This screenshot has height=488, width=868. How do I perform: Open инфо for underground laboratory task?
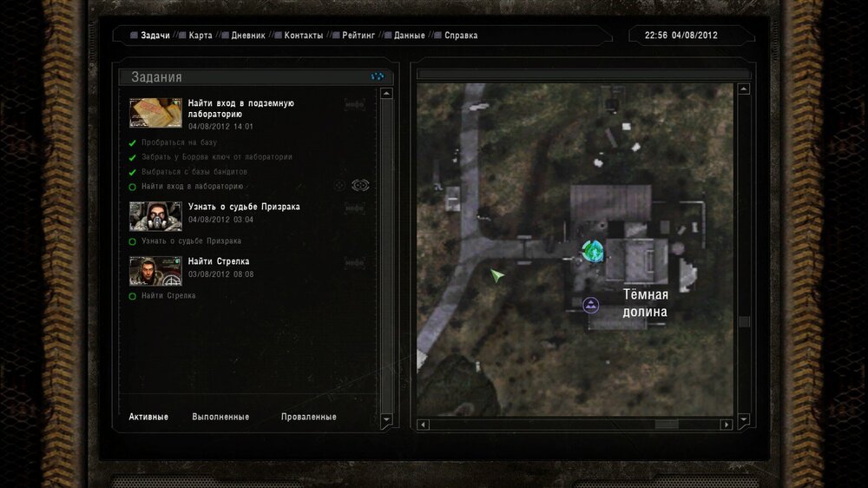point(354,104)
